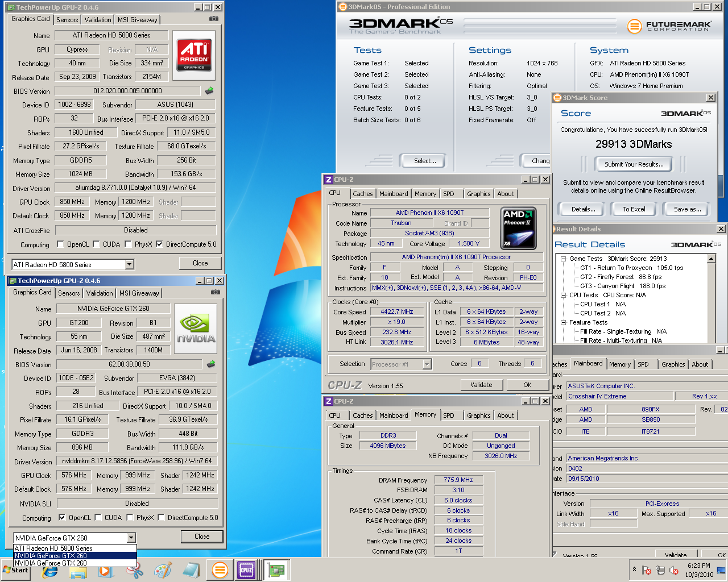The image size is (728, 582).
Task: Switch to GPU-Z via taskbar icon
Action: [276, 570]
